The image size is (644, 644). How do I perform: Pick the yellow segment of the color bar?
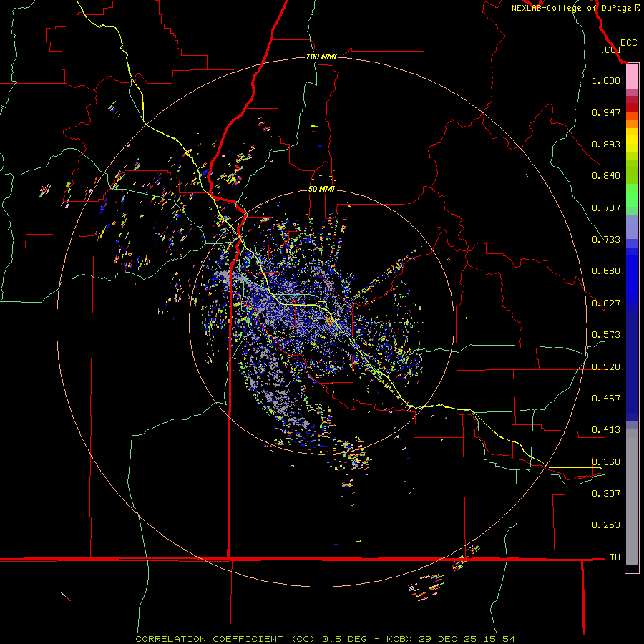(x=632, y=141)
